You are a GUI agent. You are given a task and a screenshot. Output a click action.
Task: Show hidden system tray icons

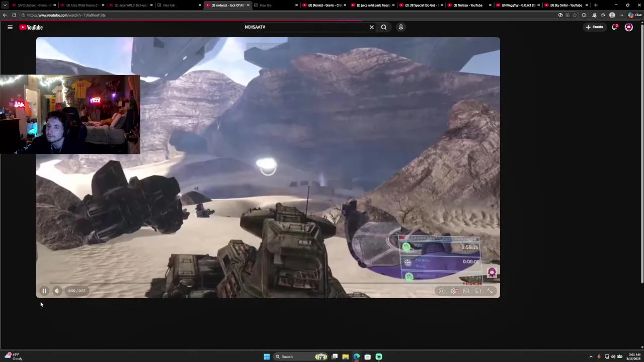click(591, 356)
